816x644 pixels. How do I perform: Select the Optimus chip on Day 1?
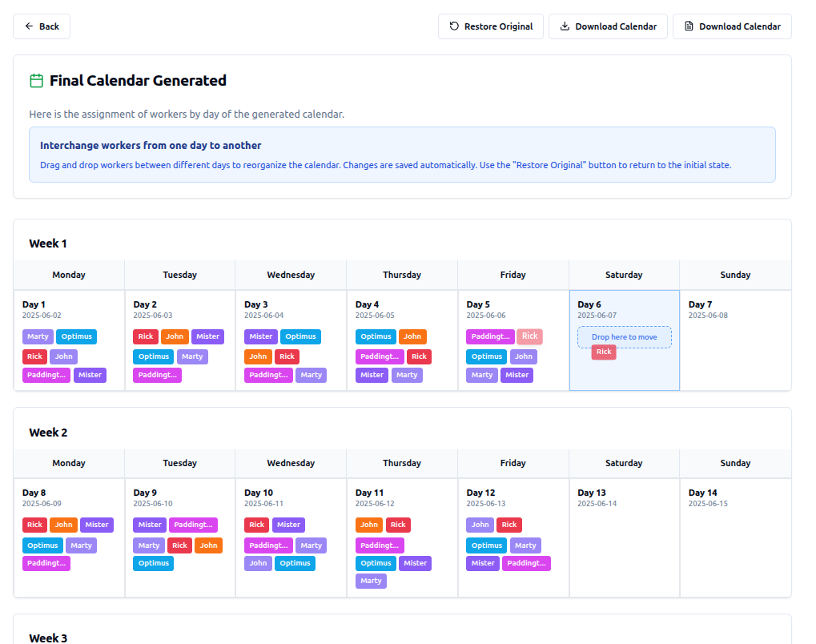[76, 336]
